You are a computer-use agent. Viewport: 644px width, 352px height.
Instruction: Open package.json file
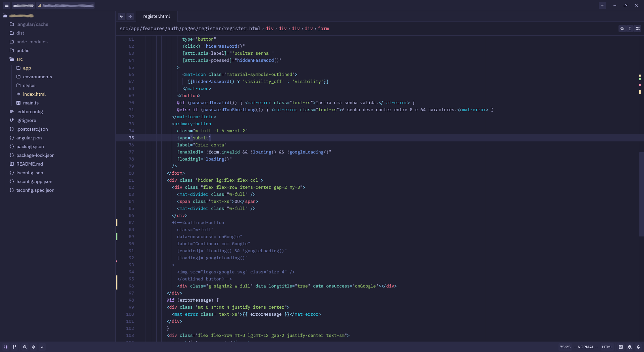(30, 146)
